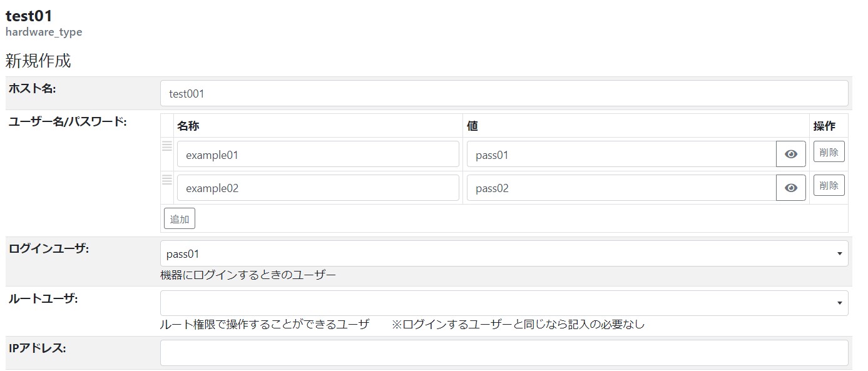Toggle eye icon beside pass02 value
Image resolution: width=868 pixels, height=371 pixels.
[790, 188]
